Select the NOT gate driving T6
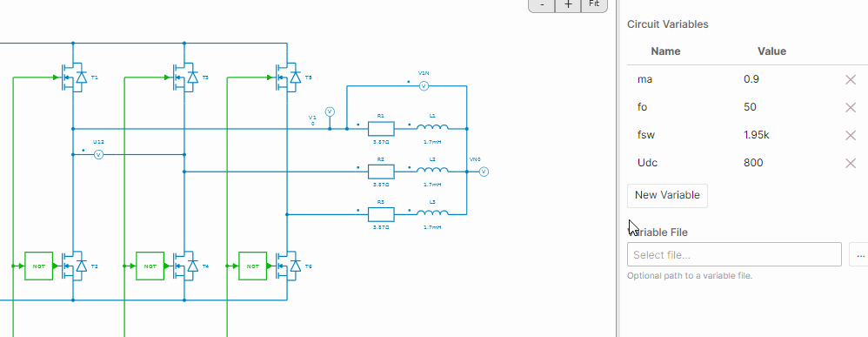This screenshot has height=337, width=868. click(x=252, y=266)
